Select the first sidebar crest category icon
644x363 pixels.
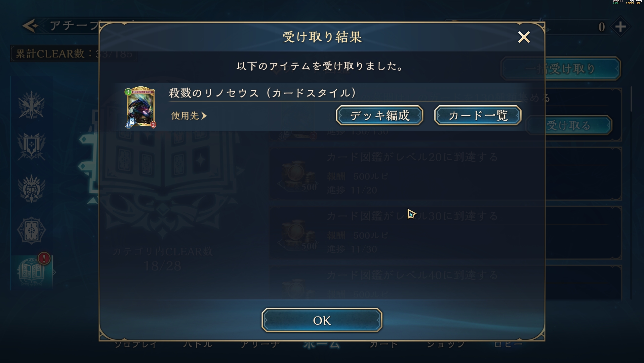31,105
